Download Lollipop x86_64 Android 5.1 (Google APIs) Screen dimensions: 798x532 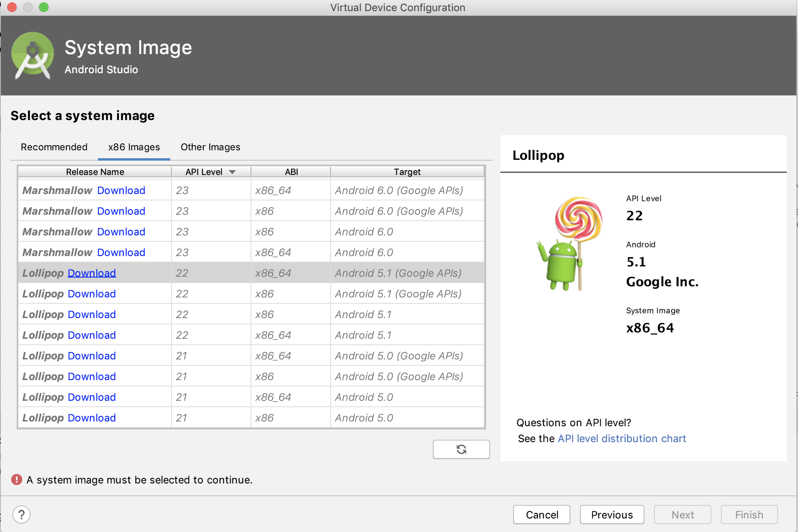tap(92, 273)
